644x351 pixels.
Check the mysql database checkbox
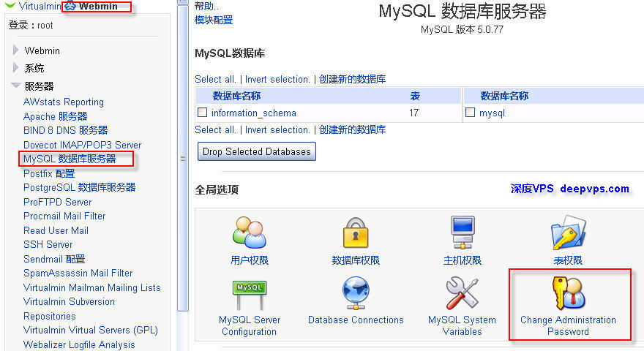(x=471, y=113)
